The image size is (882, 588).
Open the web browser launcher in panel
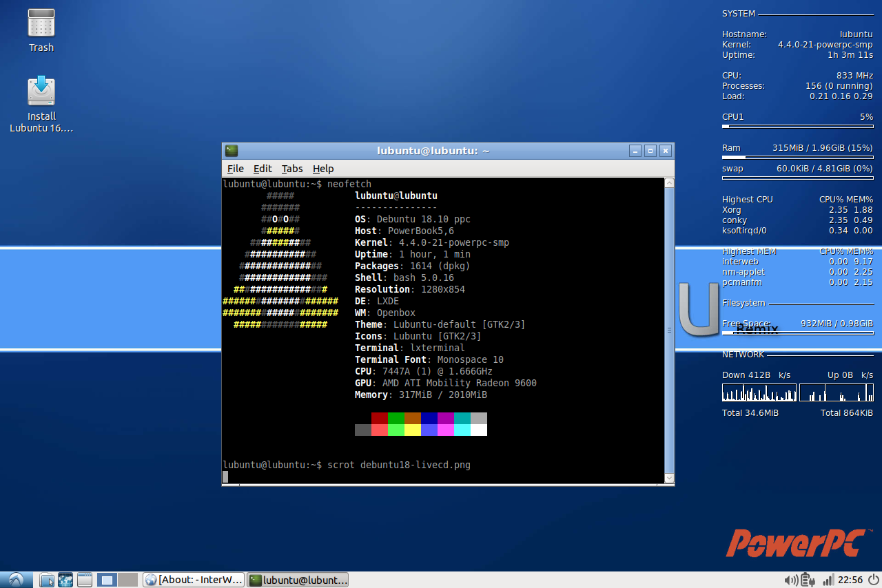[x=65, y=580]
